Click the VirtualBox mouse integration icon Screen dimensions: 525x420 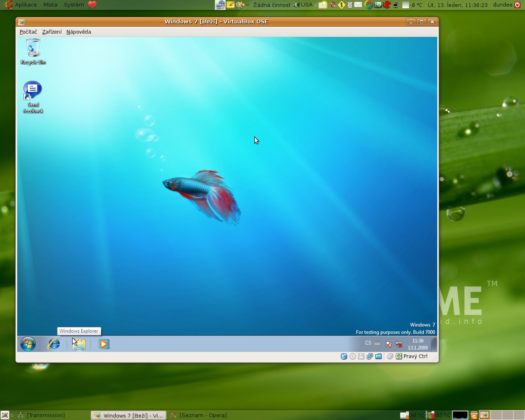(390, 356)
